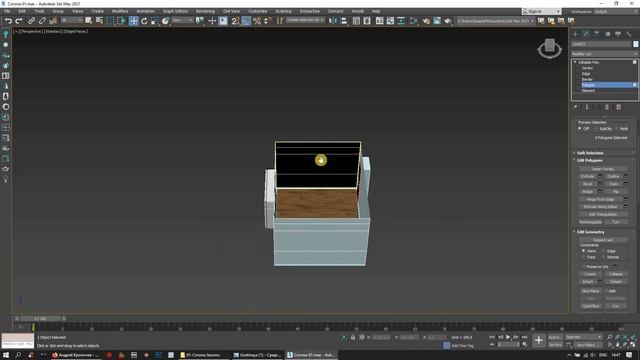The height and width of the screenshot is (360, 640).
Task: Toggle Window/Crossing selection mode
Action: [x=121, y=21]
